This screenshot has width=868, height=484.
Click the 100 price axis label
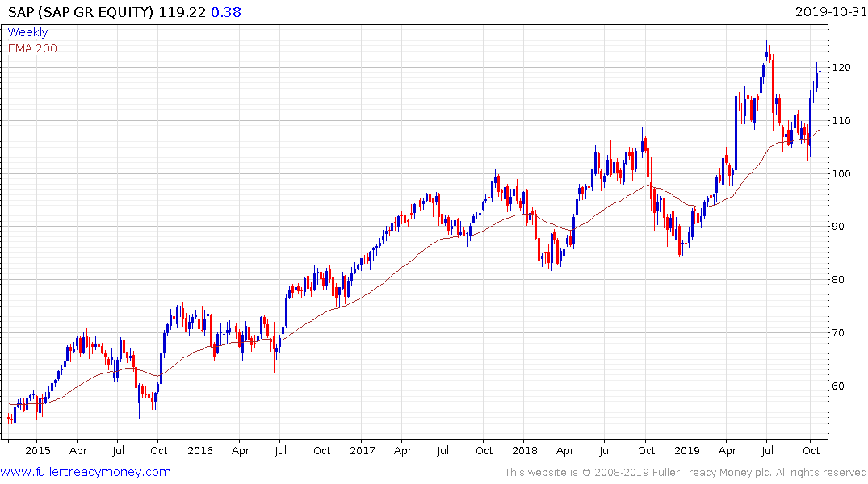pos(841,173)
